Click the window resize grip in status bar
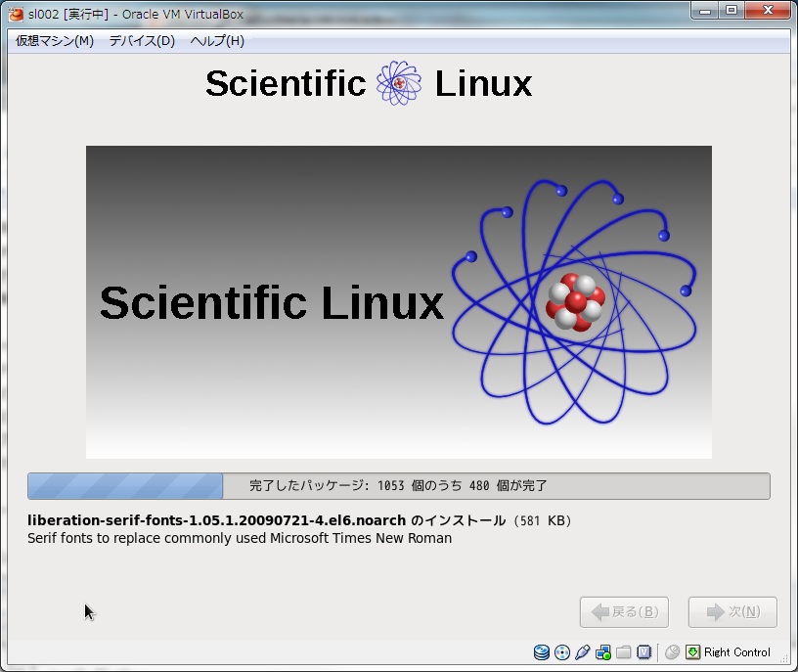Viewport: 798px width, 672px height. (x=783, y=658)
